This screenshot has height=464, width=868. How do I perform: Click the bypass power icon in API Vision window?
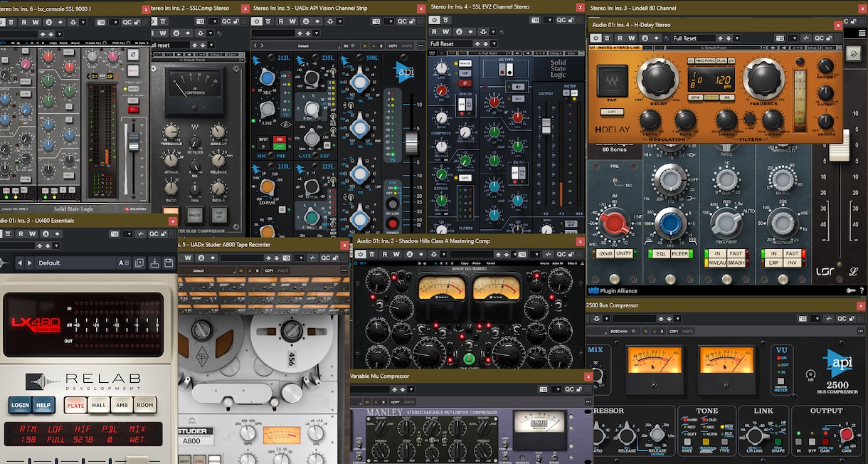point(258,21)
